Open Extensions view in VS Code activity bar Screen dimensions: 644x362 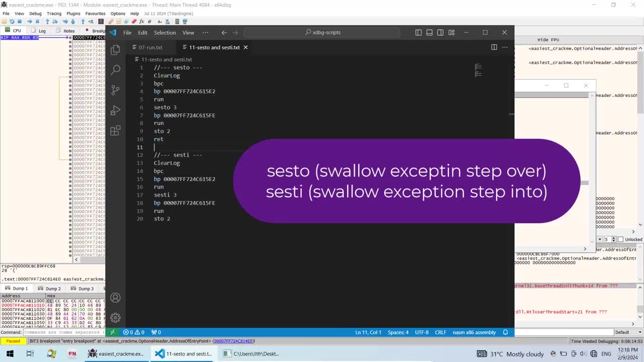tap(115, 130)
